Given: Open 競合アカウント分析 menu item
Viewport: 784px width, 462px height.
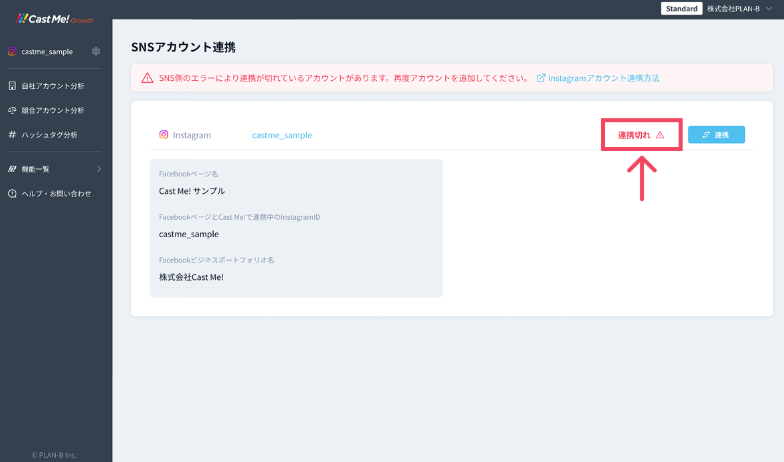Looking at the screenshot, I should [54, 110].
